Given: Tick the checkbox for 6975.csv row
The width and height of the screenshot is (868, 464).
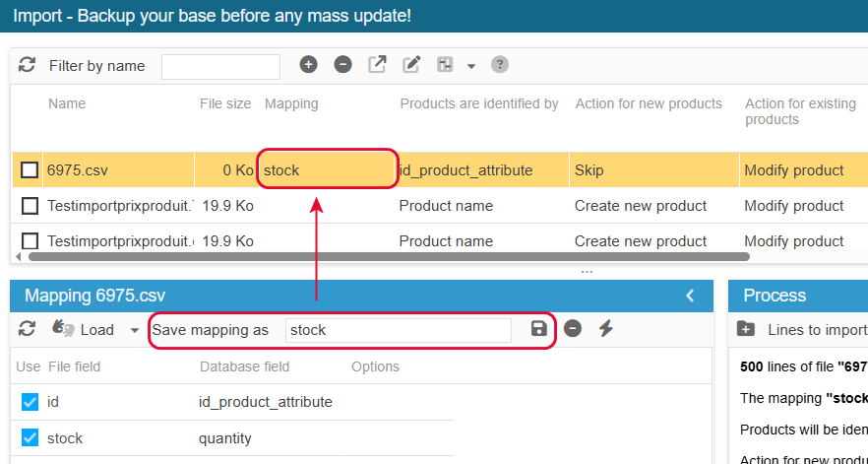Looking at the screenshot, I should click(x=30, y=170).
